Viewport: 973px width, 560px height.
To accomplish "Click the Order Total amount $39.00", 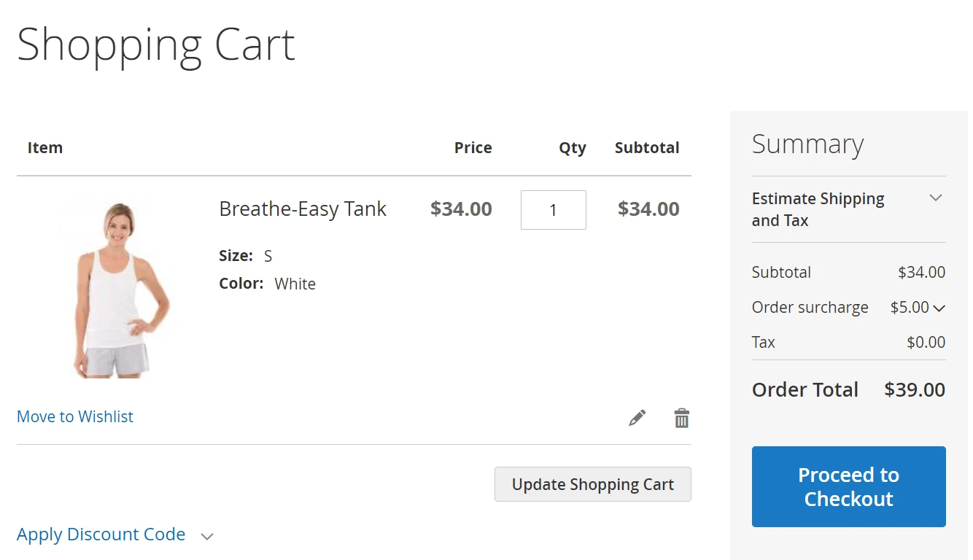I will click(x=914, y=389).
